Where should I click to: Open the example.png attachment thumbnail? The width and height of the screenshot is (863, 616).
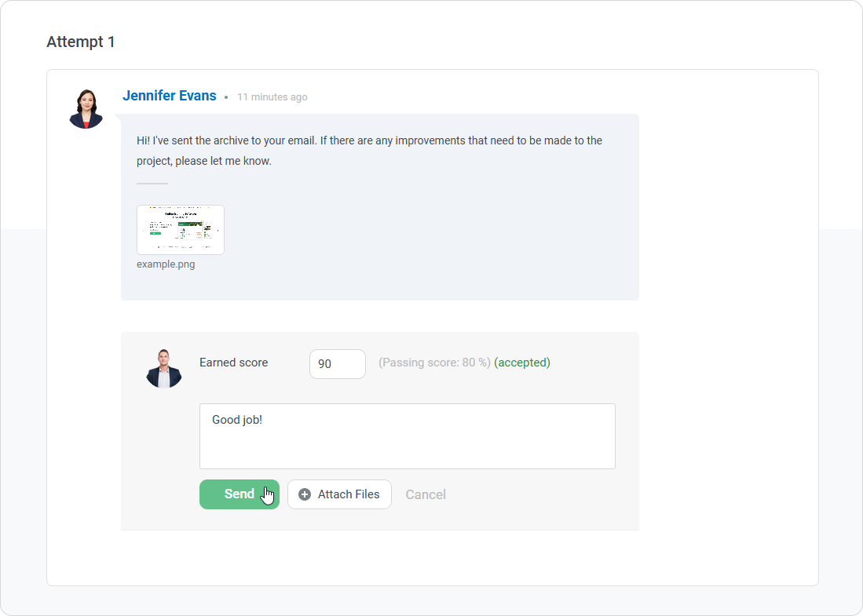181,230
